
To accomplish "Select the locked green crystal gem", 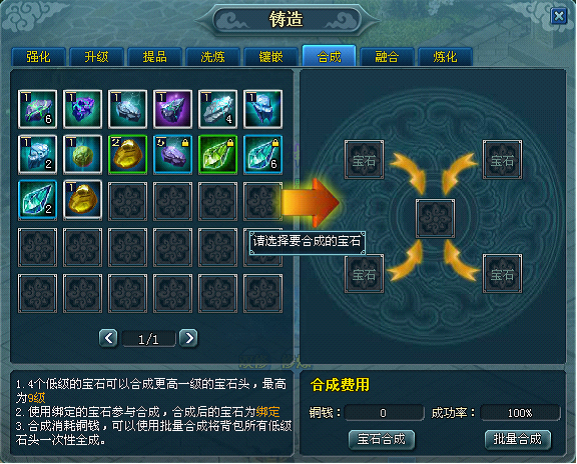I will (x=217, y=155).
